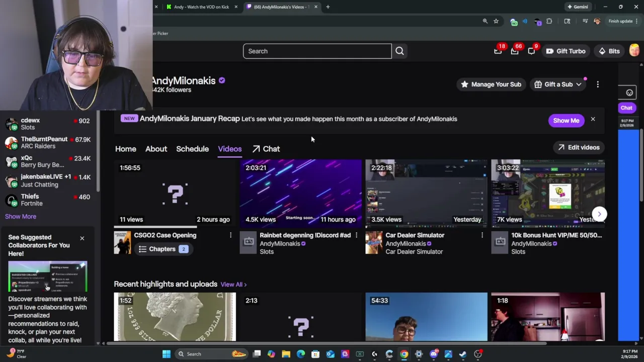Open the CSGO2 Case Opening video thumbnail
This screenshot has width=644, height=362.
tap(175, 194)
